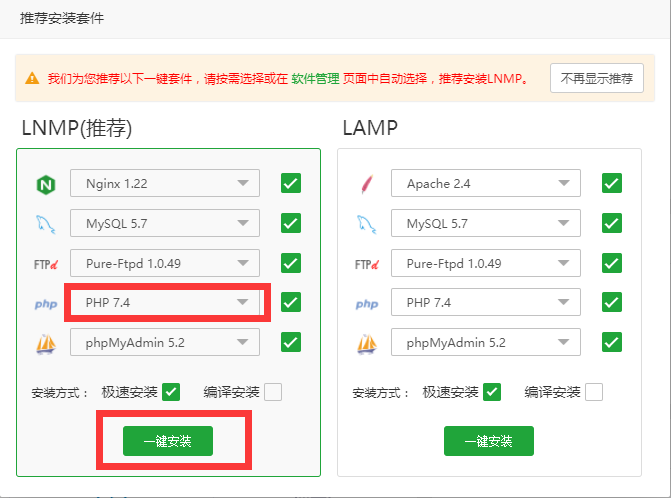Uncheck PHP 7.4 checkbox in LNMP
Image resolution: width=671 pixels, height=498 pixels.
(x=291, y=302)
